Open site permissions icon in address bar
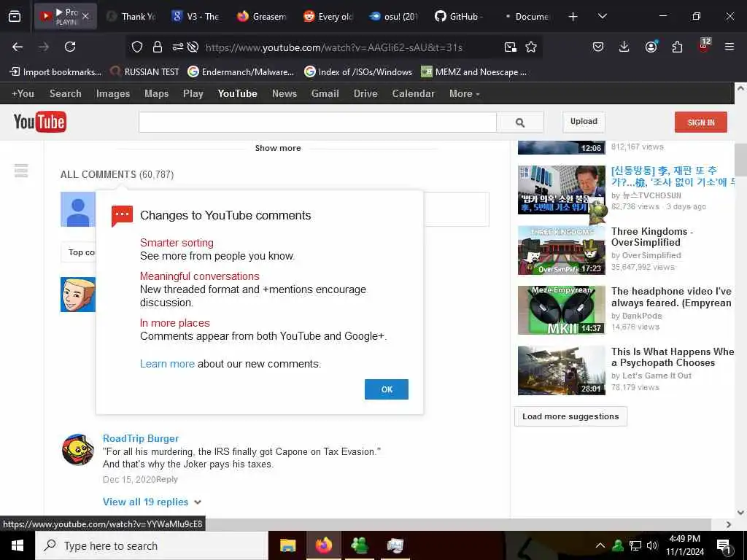The width and height of the screenshot is (747, 560). click(x=178, y=47)
